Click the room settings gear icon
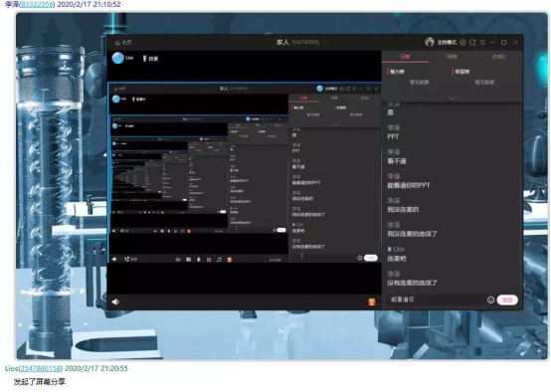Viewport: 551px width, 392px height. (462, 42)
